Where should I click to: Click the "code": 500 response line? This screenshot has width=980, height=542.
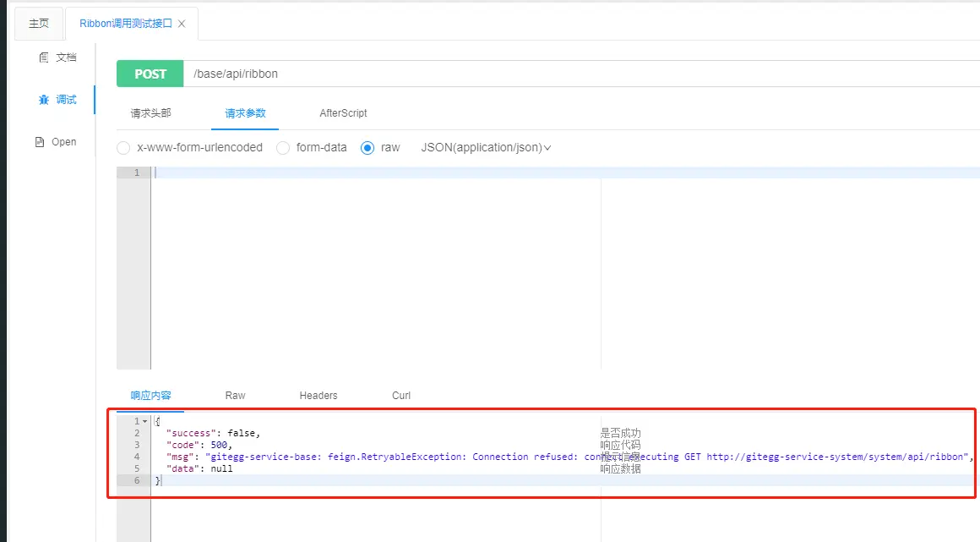click(x=199, y=445)
